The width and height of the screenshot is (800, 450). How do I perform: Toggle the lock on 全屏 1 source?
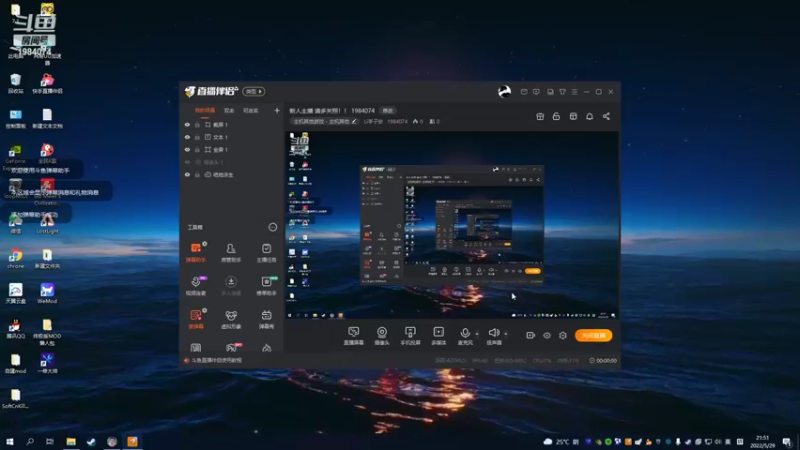click(x=197, y=149)
